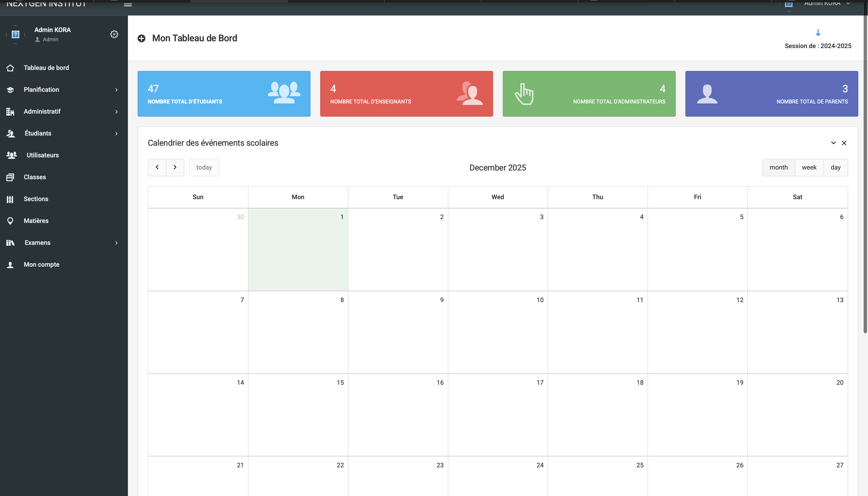Click the settings gear beside Admin KORA

[114, 34]
